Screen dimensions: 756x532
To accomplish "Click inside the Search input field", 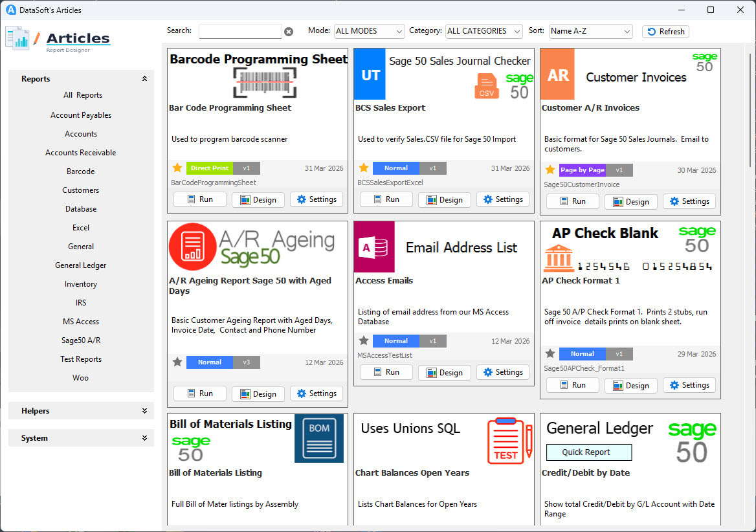I will pos(239,31).
